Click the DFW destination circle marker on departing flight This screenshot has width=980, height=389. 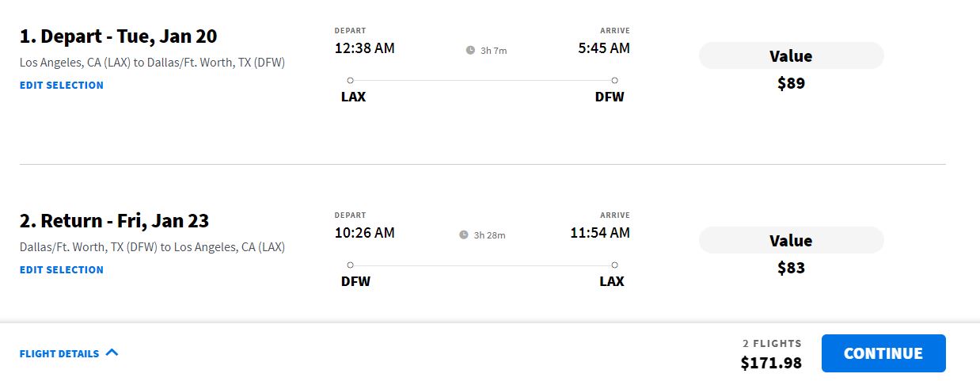(x=614, y=80)
